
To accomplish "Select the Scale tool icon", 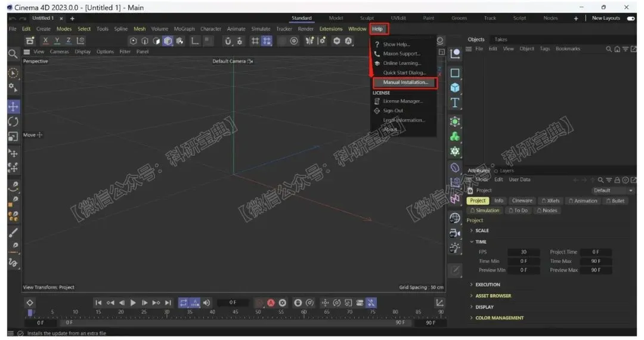I will (x=13, y=137).
